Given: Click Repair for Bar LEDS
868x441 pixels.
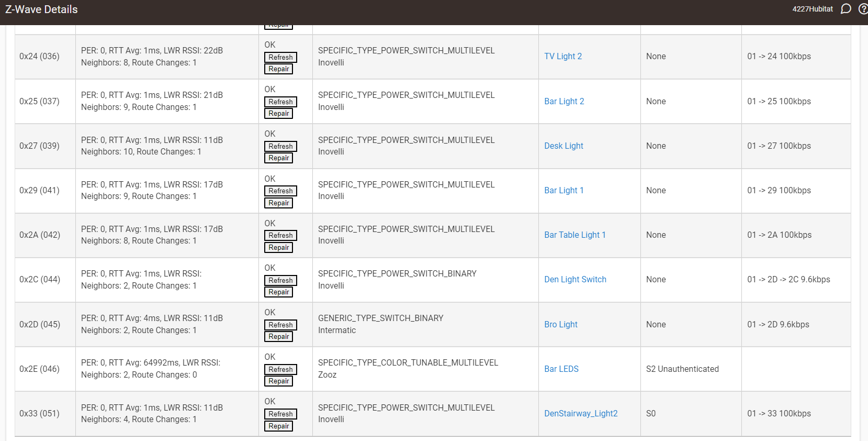Looking at the screenshot, I should (x=278, y=381).
